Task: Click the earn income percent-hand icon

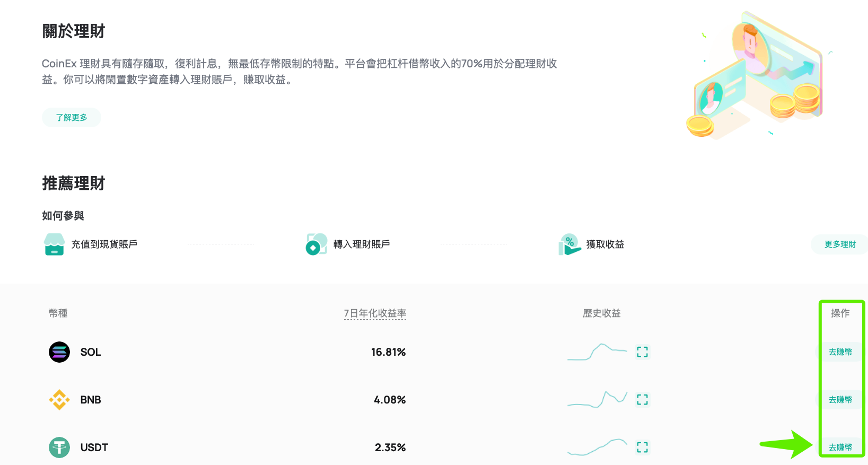Action: pos(569,244)
